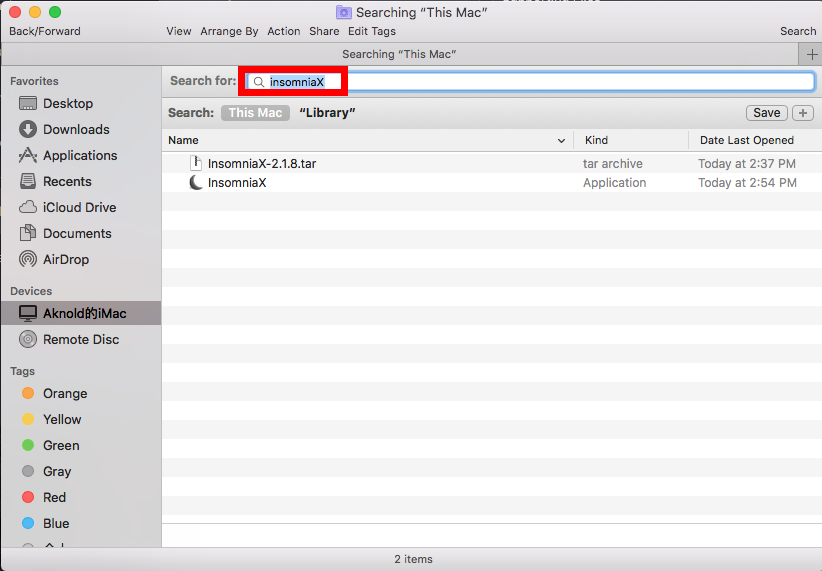822x571 pixels.
Task: Click the InsomniaX moon application icon
Action: pos(196,183)
